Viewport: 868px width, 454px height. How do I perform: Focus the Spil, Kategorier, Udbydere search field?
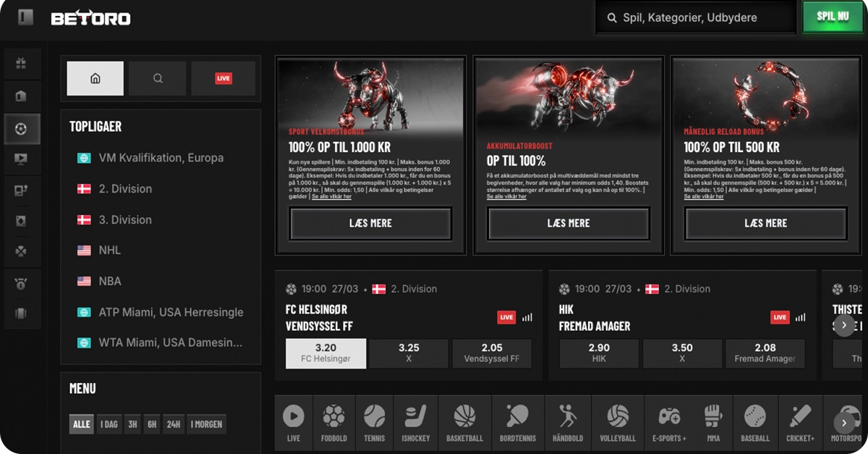pyautogui.click(x=695, y=17)
